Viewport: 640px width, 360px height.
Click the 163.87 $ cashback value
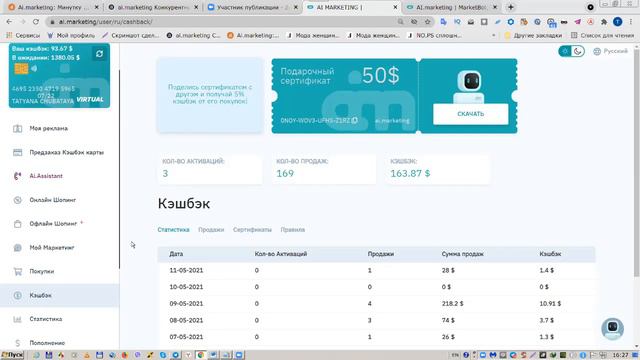pyautogui.click(x=410, y=173)
